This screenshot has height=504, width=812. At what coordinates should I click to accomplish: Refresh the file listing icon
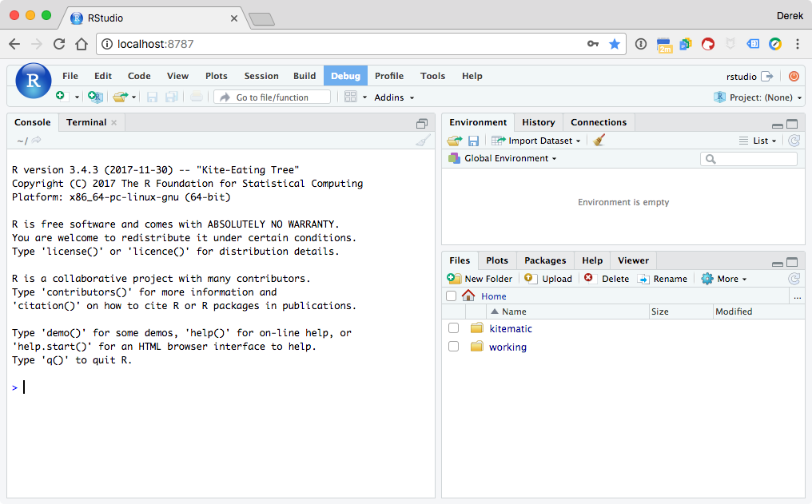click(x=794, y=279)
